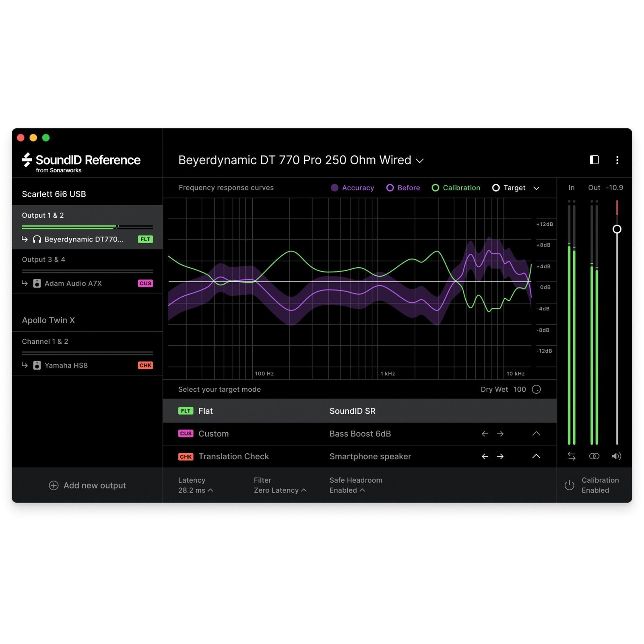
Task: Click the headphone icon beside Beyerdynamic DT770
Action: [37, 239]
